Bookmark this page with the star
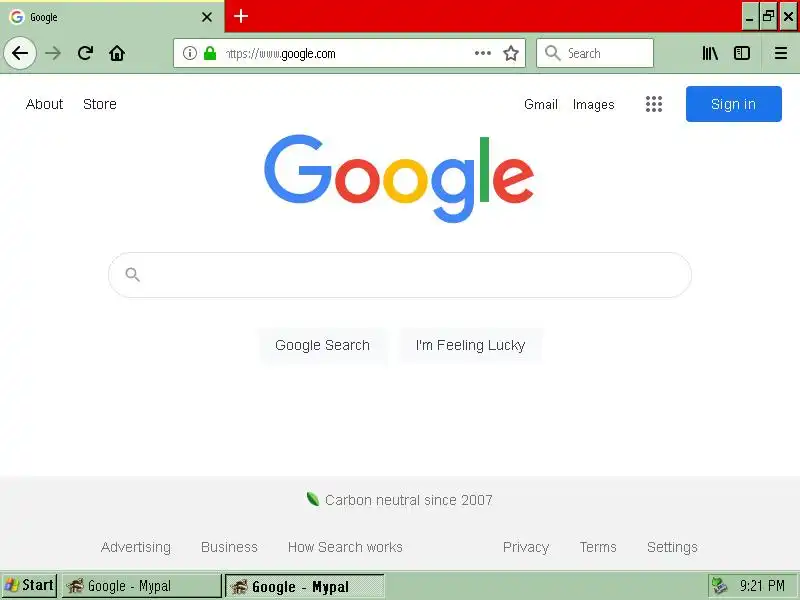This screenshot has width=800, height=600. point(511,53)
